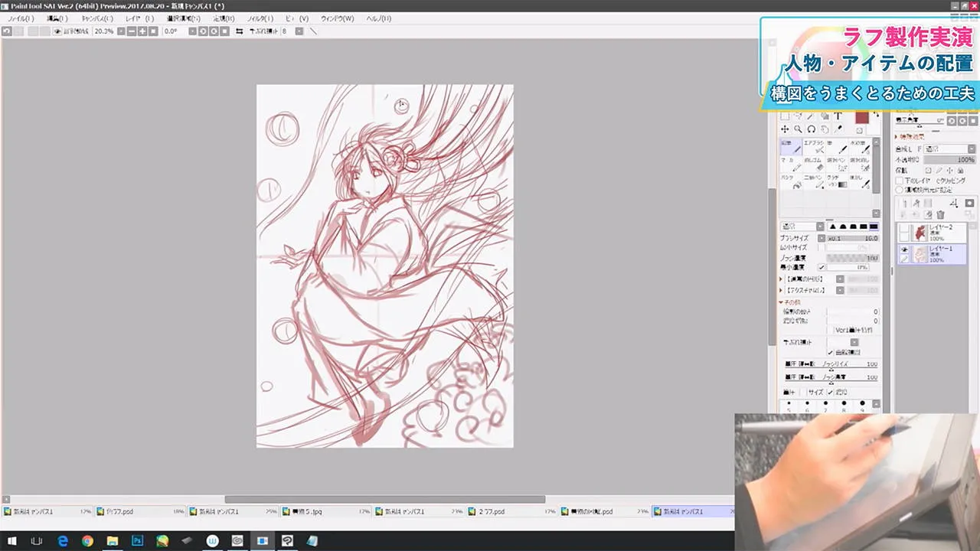Screen dimensions: 980x551
Task: Select the Move tool (four-way arrows)
Action: click(785, 129)
